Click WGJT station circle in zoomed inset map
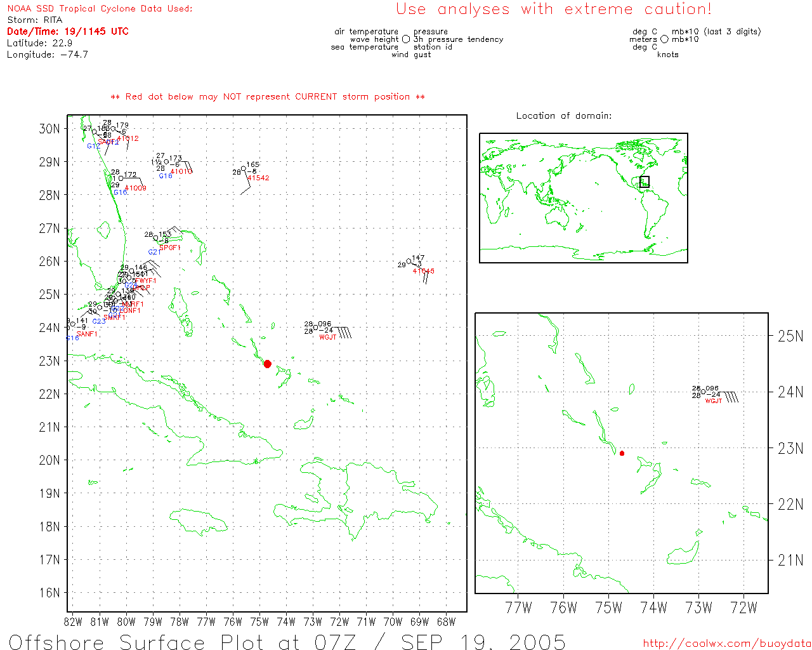This screenshot has width=812, height=650. (703, 392)
